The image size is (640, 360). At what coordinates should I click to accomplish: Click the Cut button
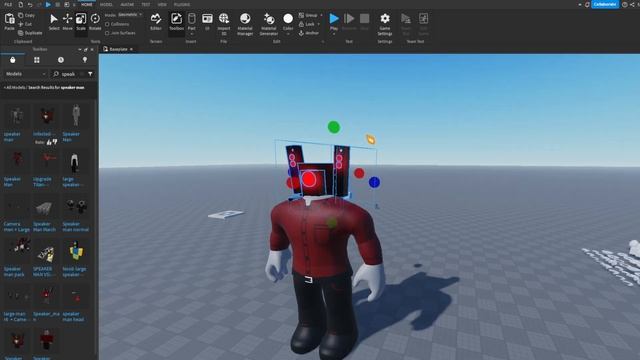25,24
